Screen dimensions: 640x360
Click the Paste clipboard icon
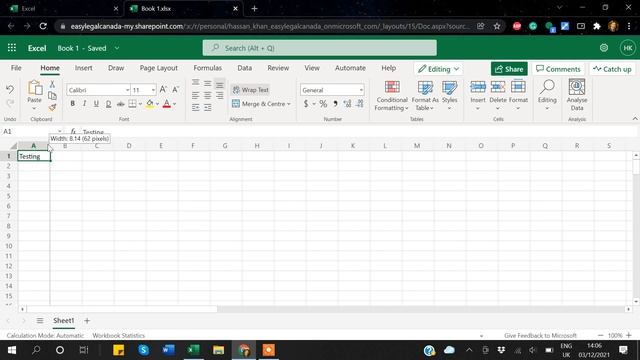[x=35, y=87]
